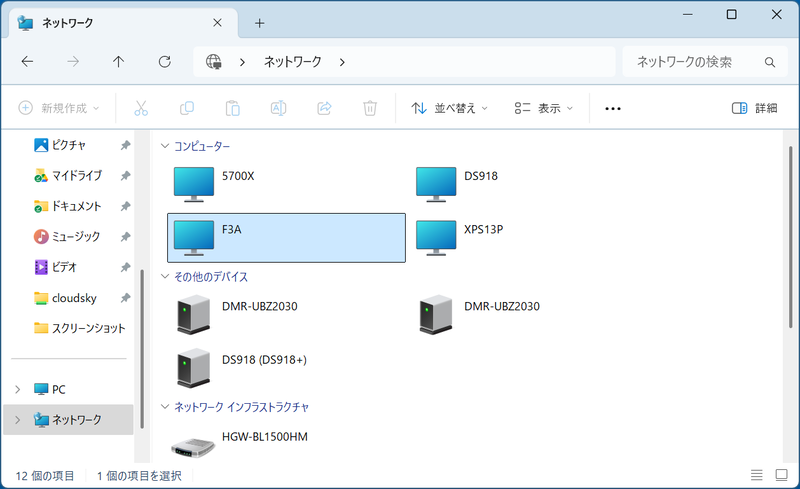
Task: Expand the PC tree node chevron
Action: (x=18, y=389)
